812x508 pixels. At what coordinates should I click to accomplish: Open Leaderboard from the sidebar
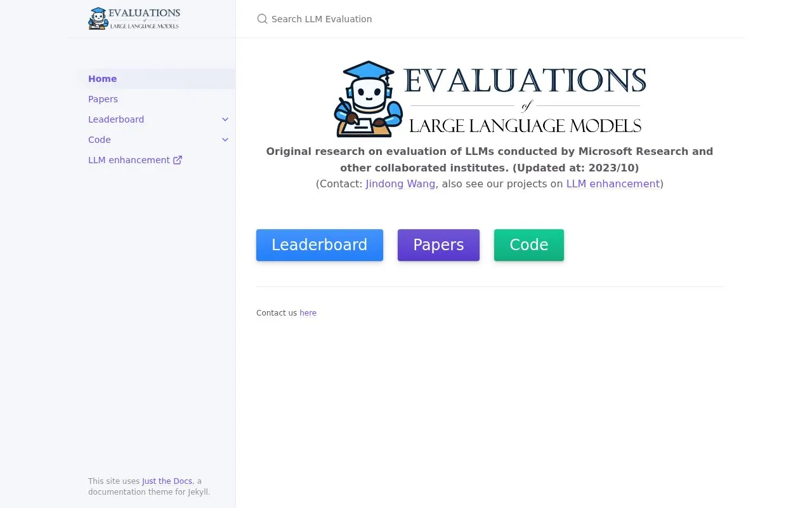[x=116, y=119]
